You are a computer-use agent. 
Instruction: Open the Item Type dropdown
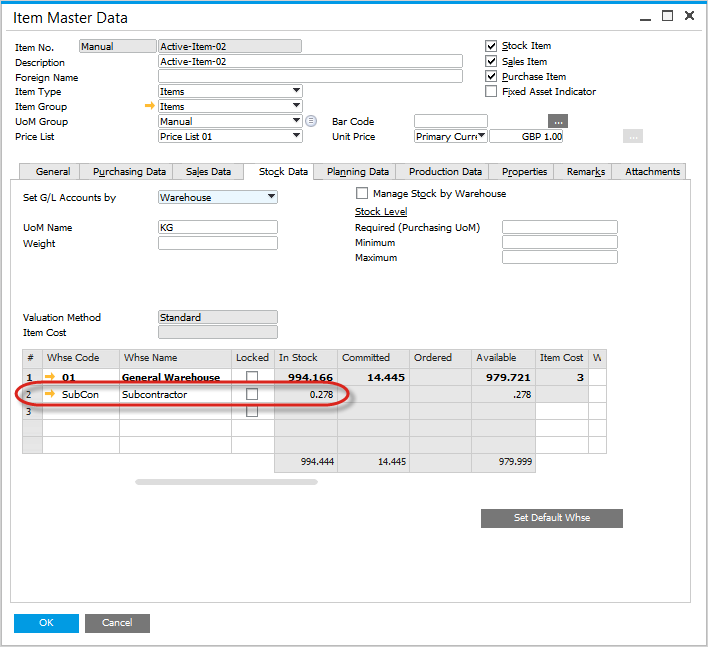296,92
